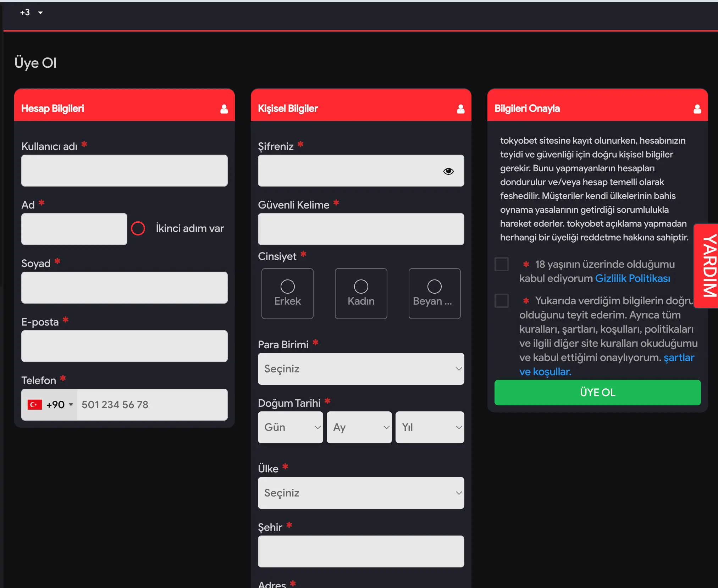
Task: Select Beyan ... gender option
Action: point(435,294)
